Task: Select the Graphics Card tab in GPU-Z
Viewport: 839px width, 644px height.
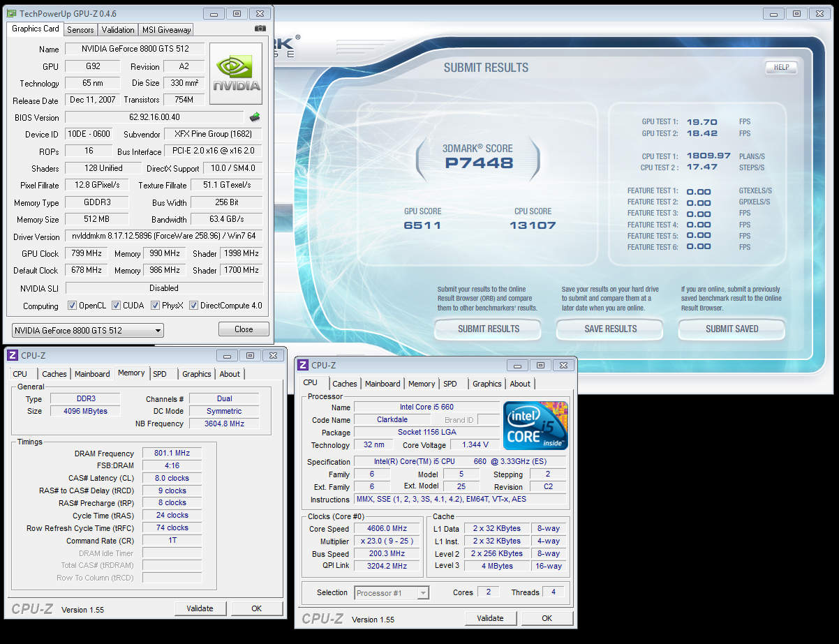Action: click(36, 29)
